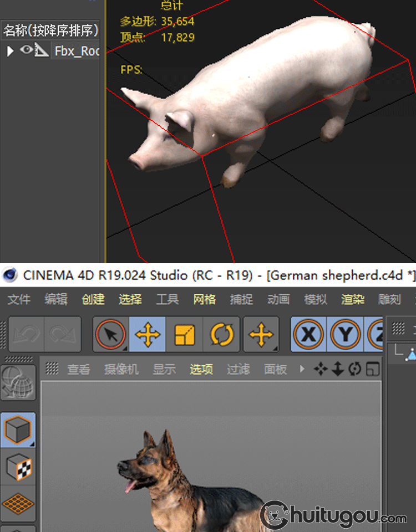Click the Fbx_Root object type icon
The height and width of the screenshot is (532, 416).
(x=42, y=50)
